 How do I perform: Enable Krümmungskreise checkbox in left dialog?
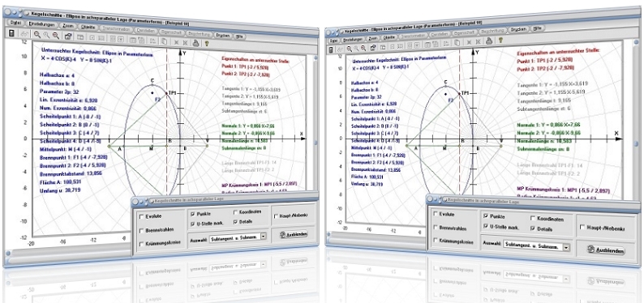pos(142,244)
